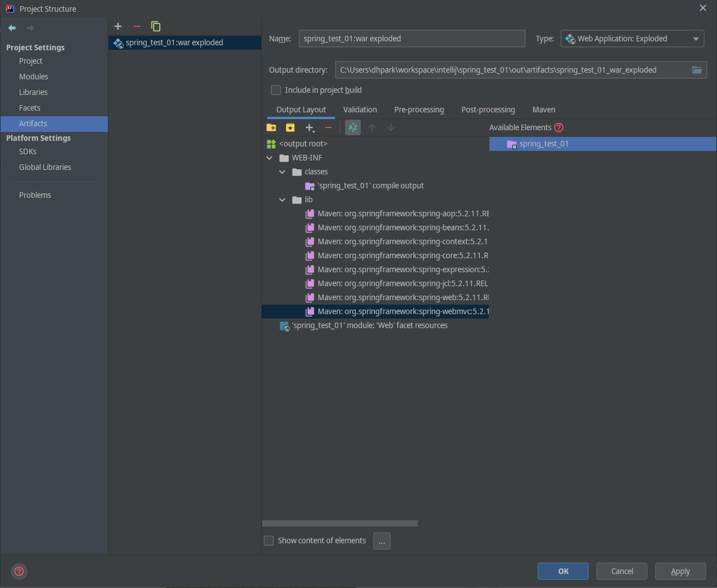The width and height of the screenshot is (717, 588).
Task: Open the Maven tab
Action: point(544,110)
